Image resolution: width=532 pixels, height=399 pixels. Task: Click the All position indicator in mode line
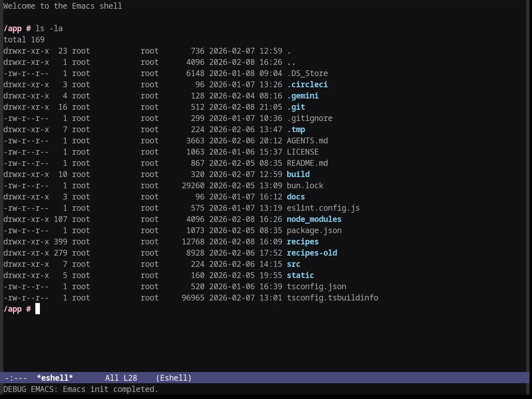coord(112,378)
